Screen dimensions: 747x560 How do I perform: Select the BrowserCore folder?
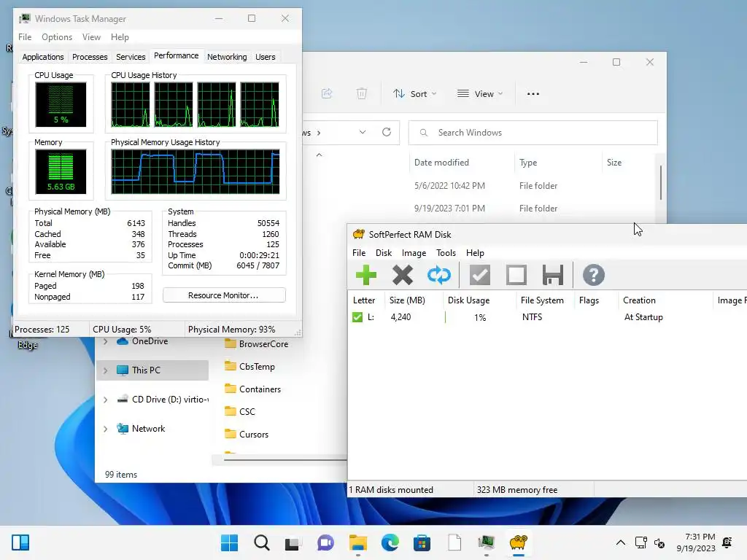point(256,344)
